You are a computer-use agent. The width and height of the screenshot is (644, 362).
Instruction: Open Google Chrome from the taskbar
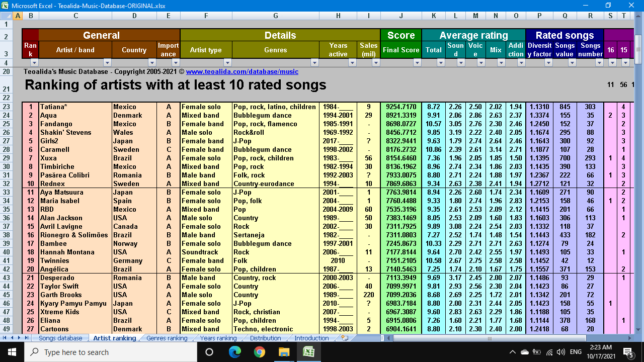pyautogui.click(x=260, y=352)
